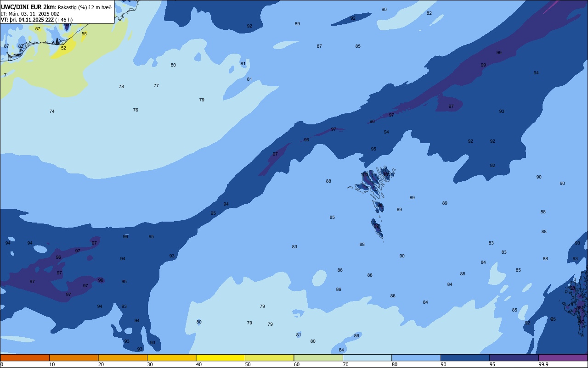Viewport: 588px width, 368px height.
Task: Click the humidity value '57' on the map
Action: 38,29
